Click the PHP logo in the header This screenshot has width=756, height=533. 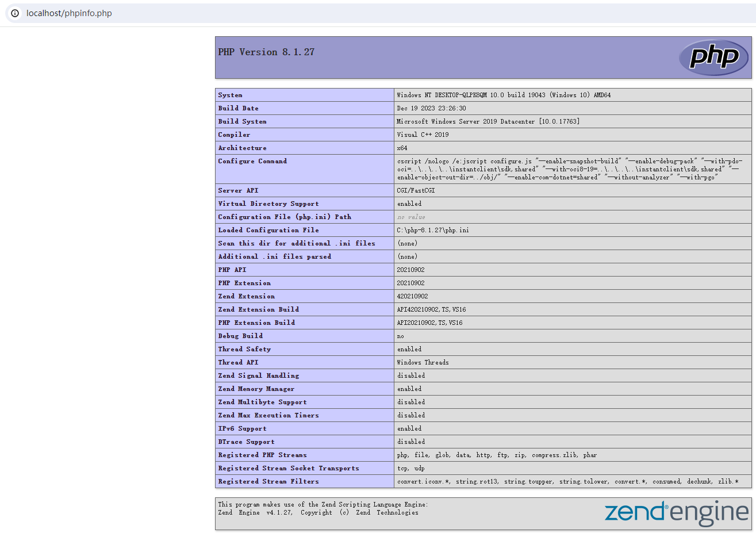point(713,57)
